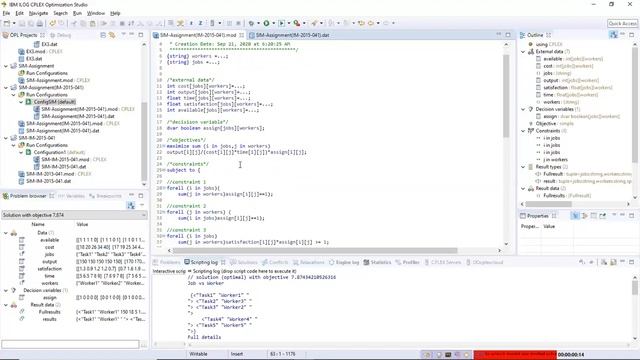Open the New file dropdown arrow

(x=14, y=23)
